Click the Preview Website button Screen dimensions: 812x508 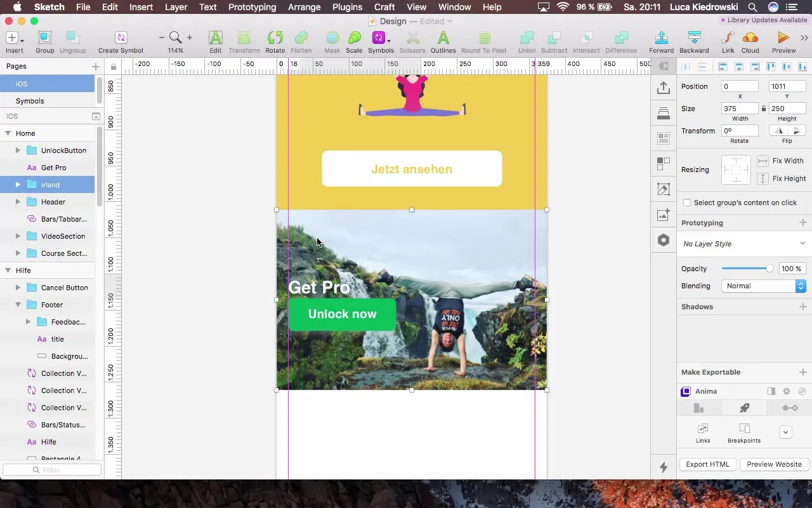[774, 464]
